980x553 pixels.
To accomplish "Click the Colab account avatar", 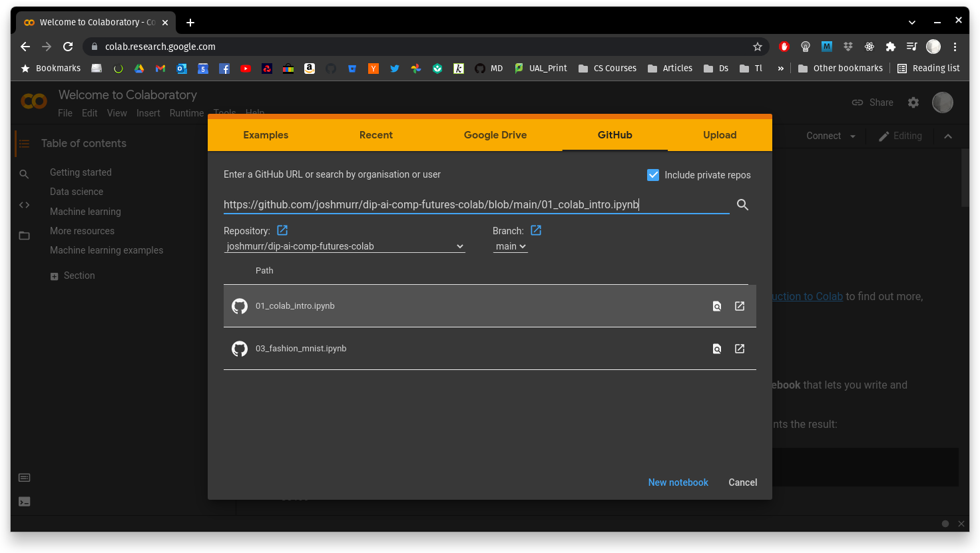I will (x=943, y=102).
